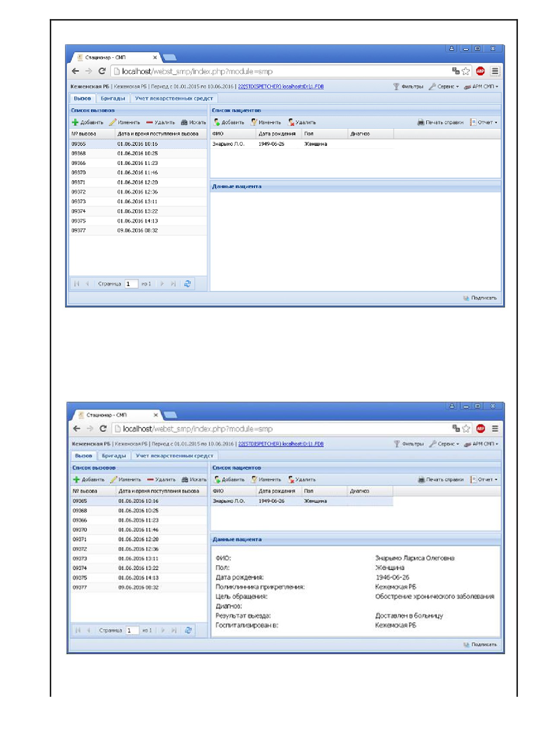Image resolution: width=535 pixels, height=756 pixels.
Task: Switch to Бригады tab in lower window
Action: (x=114, y=456)
